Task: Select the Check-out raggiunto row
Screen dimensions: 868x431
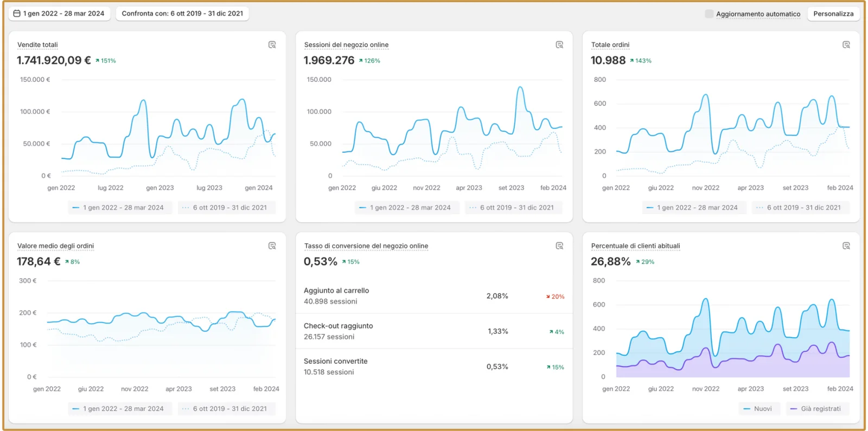Action: point(434,331)
